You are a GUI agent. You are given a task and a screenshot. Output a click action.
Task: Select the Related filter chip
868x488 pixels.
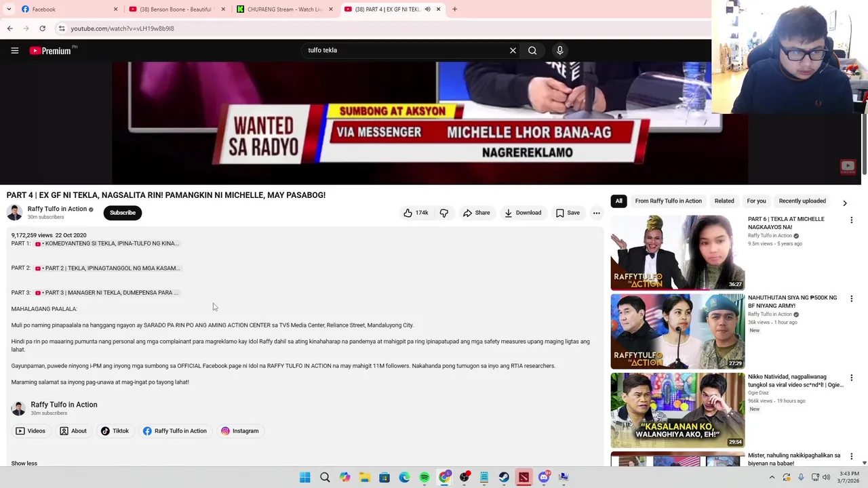click(724, 201)
